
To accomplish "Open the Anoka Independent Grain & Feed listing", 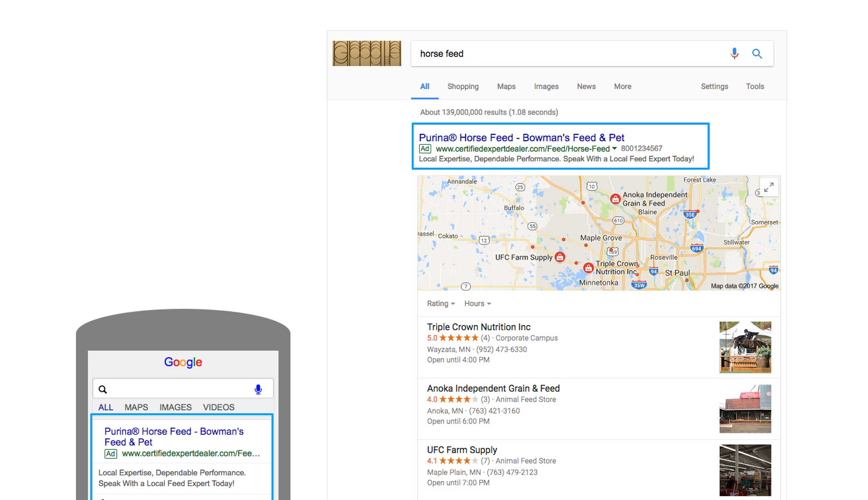I will pos(493,388).
